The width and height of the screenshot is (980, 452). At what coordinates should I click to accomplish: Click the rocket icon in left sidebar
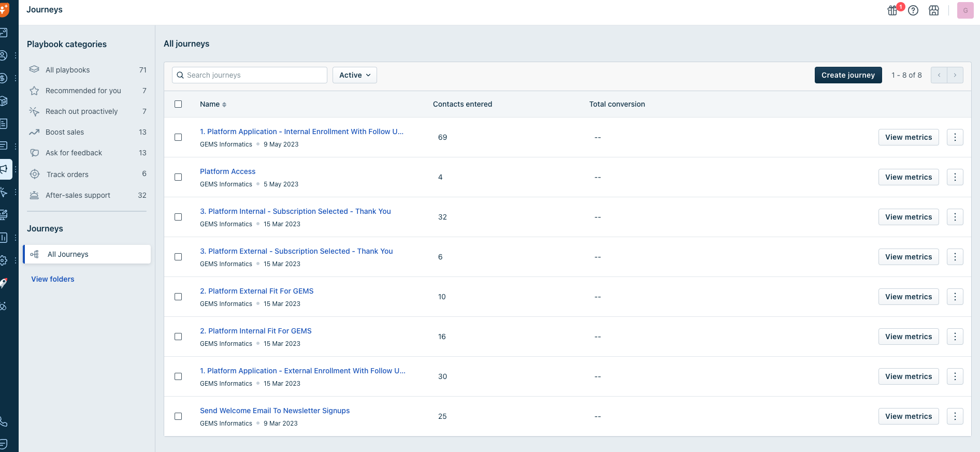4,283
